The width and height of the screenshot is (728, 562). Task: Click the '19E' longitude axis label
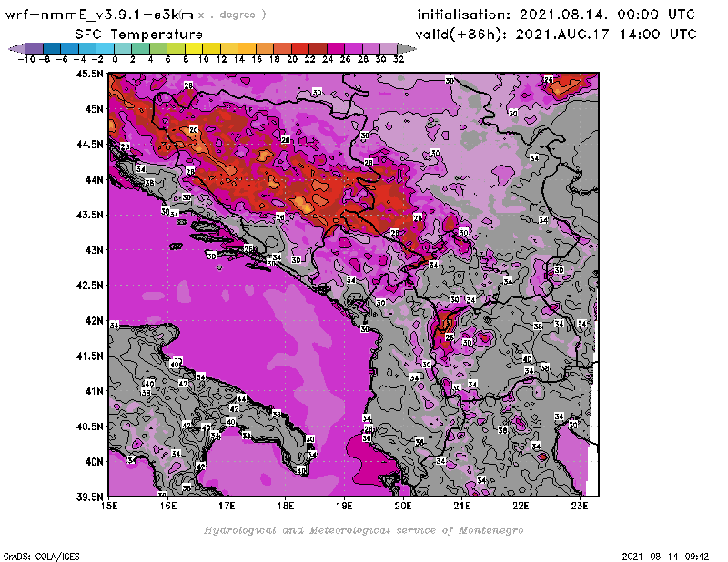pos(344,506)
